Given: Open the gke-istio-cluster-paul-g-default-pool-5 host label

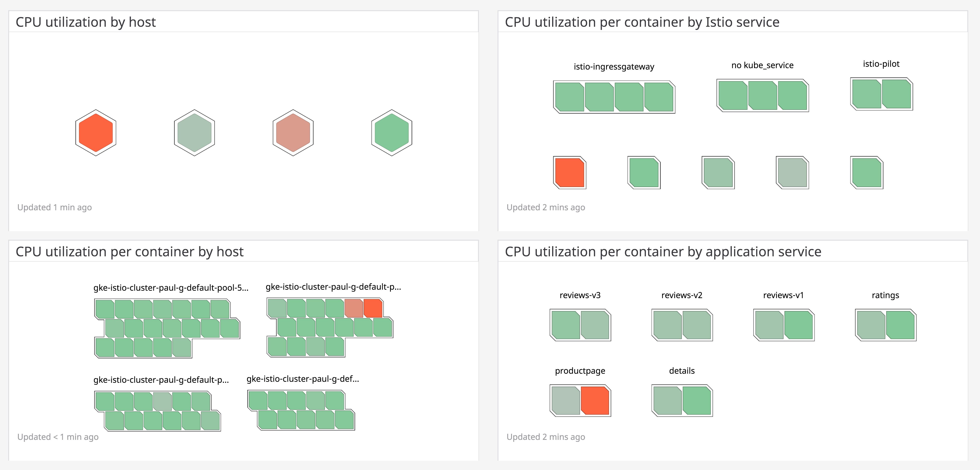Looking at the screenshot, I should click(171, 288).
